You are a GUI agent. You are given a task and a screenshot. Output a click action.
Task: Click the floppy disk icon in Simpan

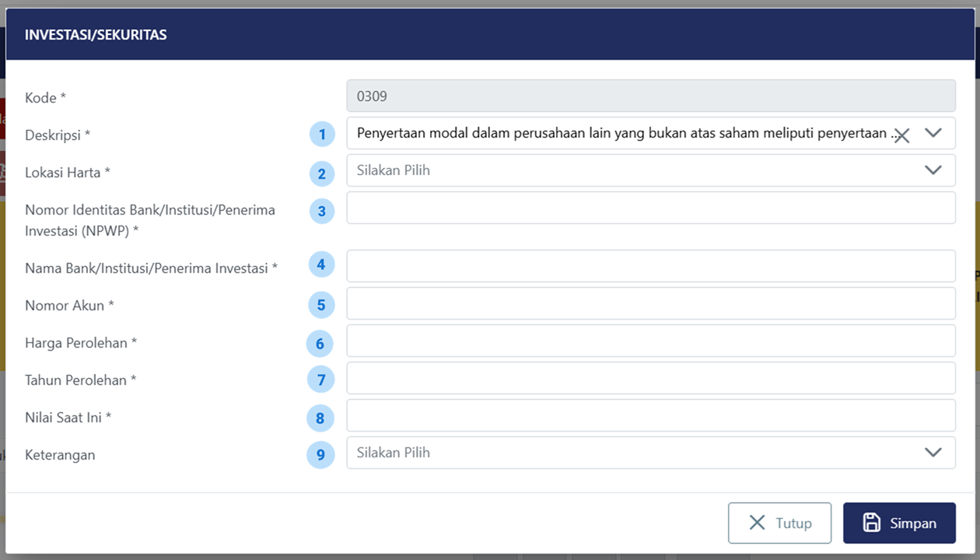[872, 523]
